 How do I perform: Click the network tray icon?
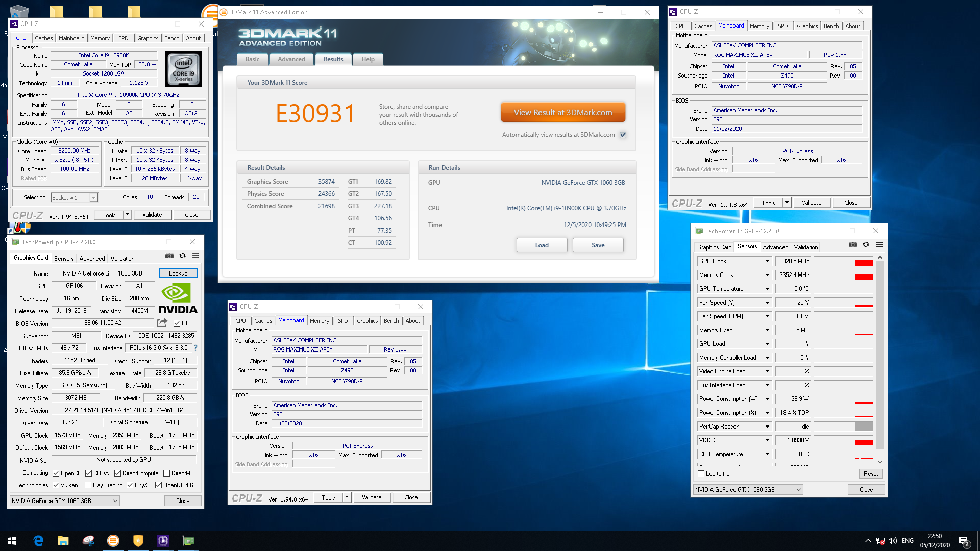[880, 541]
